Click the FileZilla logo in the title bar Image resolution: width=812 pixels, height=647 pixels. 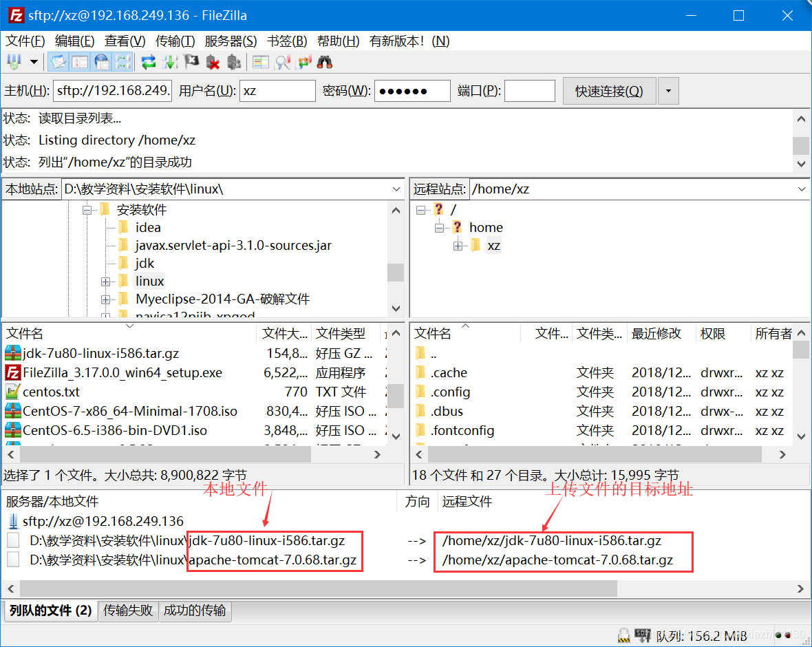(16, 16)
